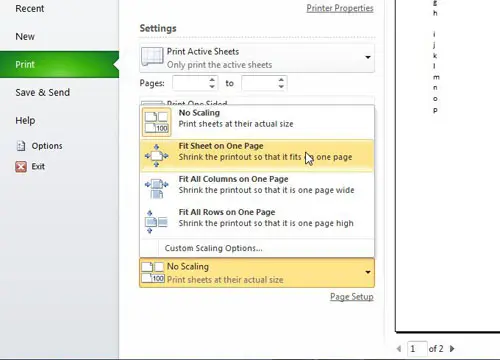Open the Help backstage tab
500x360 pixels.
[x=25, y=120]
